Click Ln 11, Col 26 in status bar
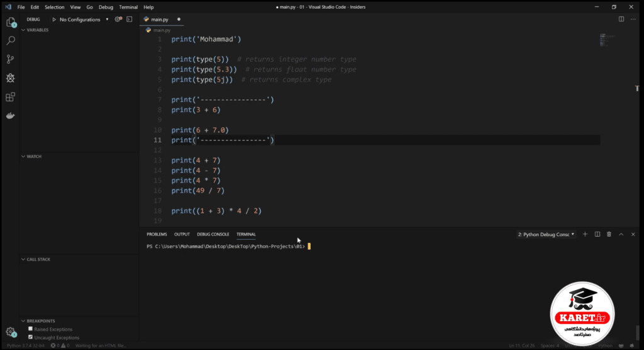644x350 pixels. pyautogui.click(x=521, y=346)
